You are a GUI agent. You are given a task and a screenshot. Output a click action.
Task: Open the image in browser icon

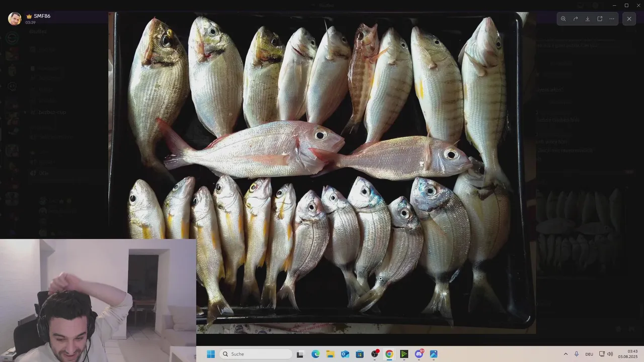coord(600,19)
